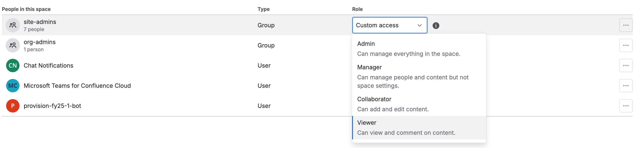Viewport: 644px width, 148px height.
Task: Open more actions for Chat Notifications
Action: [626, 66]
